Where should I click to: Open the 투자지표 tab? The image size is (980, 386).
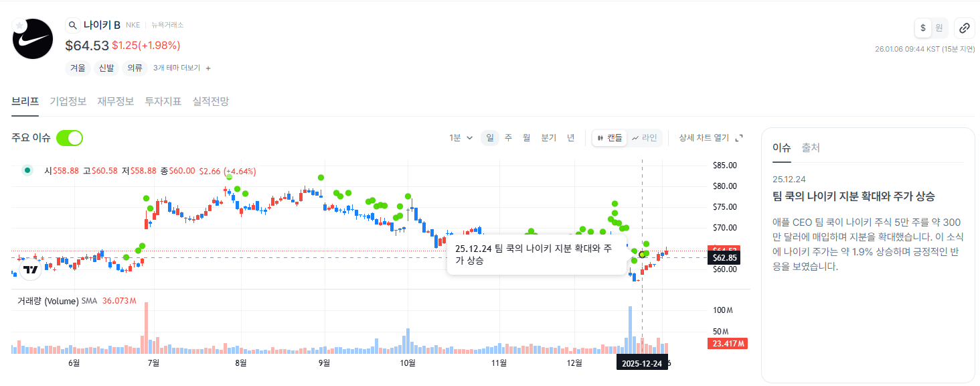tap(163, 101)
